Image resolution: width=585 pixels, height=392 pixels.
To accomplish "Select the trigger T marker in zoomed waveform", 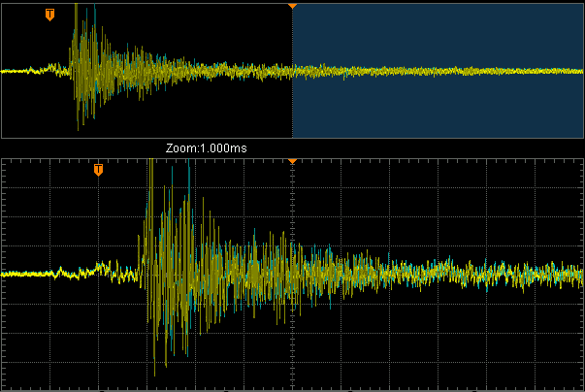I will [x=98, y=170].
